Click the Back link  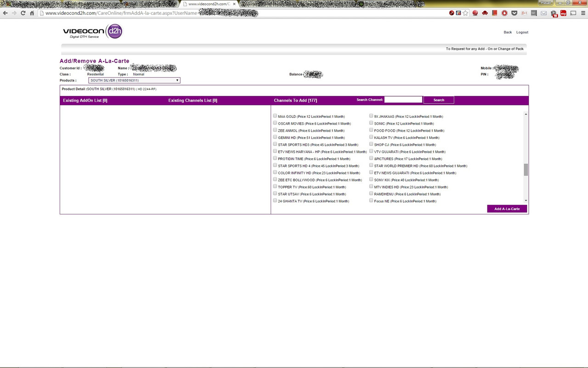click(x=508, y=32)
